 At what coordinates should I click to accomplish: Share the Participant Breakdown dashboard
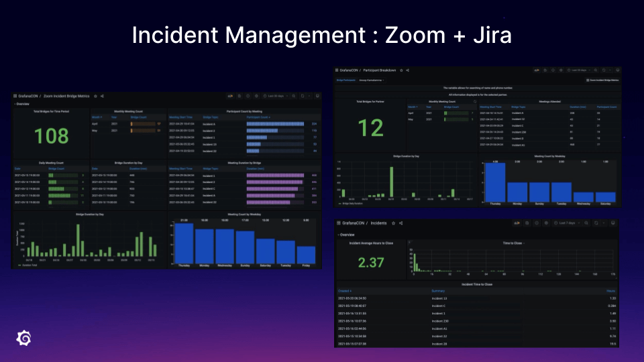click(407, 70)
